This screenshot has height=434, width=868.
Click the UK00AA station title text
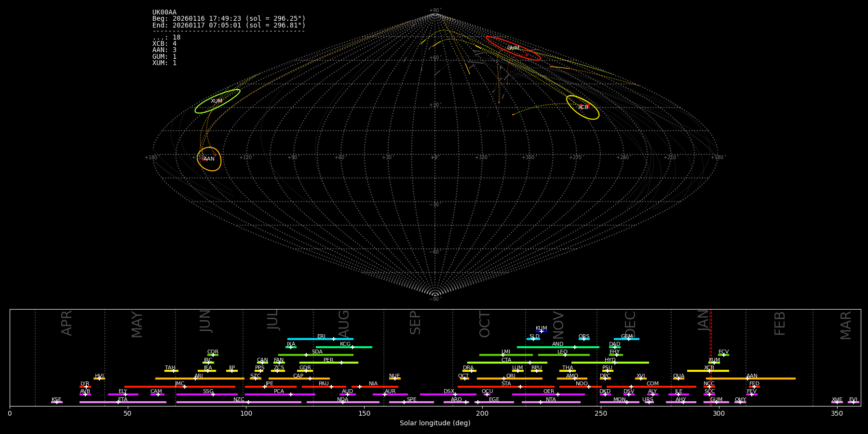tap(164, 13)
